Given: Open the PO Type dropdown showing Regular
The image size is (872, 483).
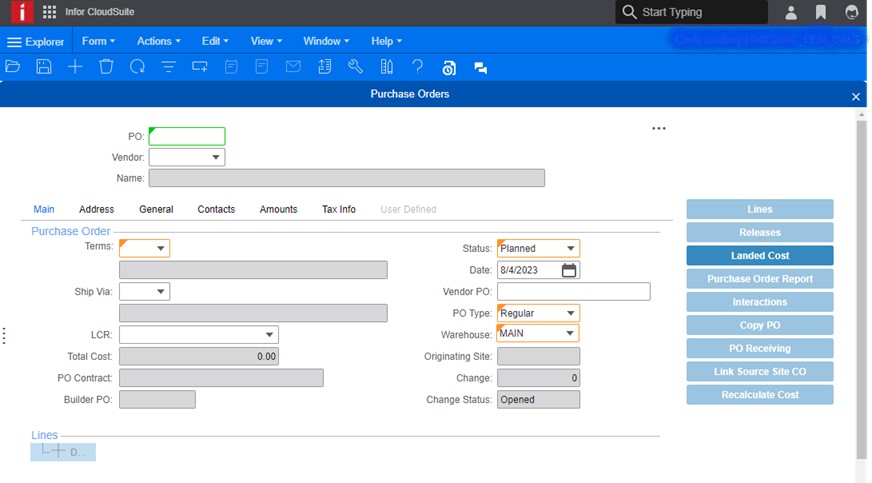Looking at the screenshot, I should [x=571, y=313].
